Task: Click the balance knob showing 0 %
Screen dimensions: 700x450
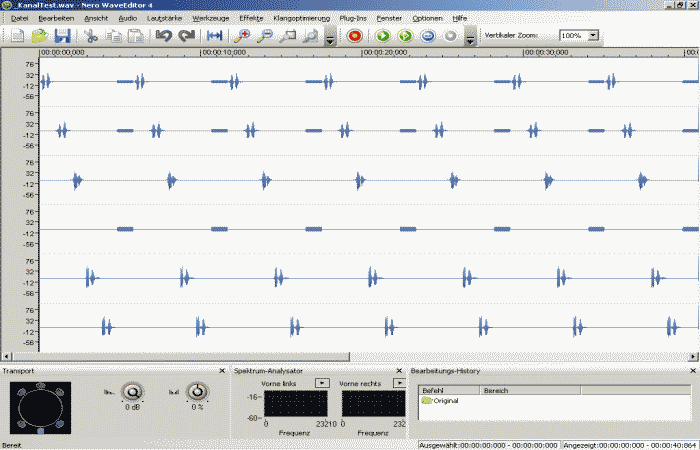Action: tap(198, 392)
